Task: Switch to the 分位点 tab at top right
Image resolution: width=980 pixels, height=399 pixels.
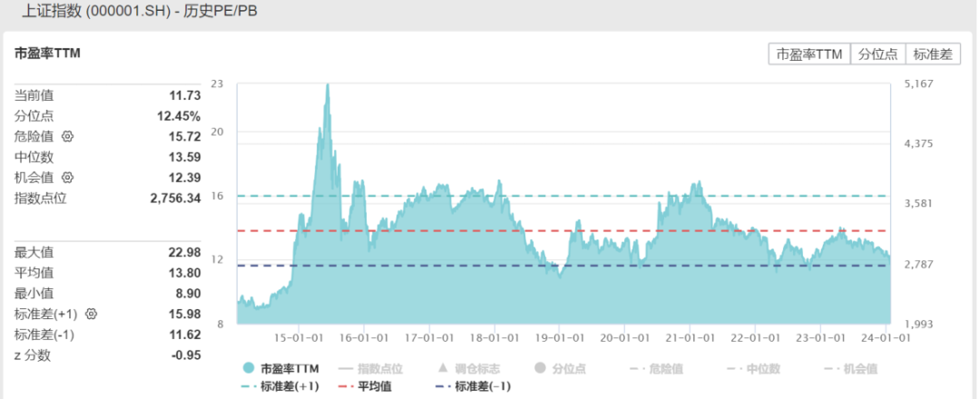Action: coord(877,54)
